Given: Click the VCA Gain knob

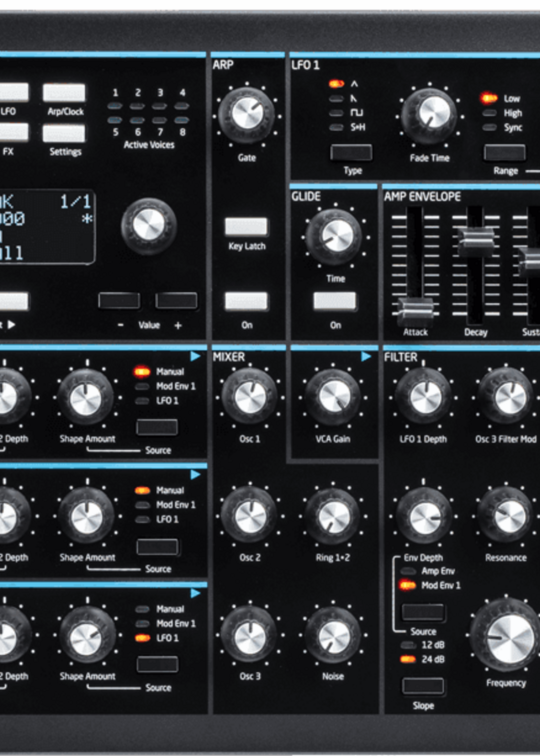Looking at the screenshot, I should pos(333,396).
